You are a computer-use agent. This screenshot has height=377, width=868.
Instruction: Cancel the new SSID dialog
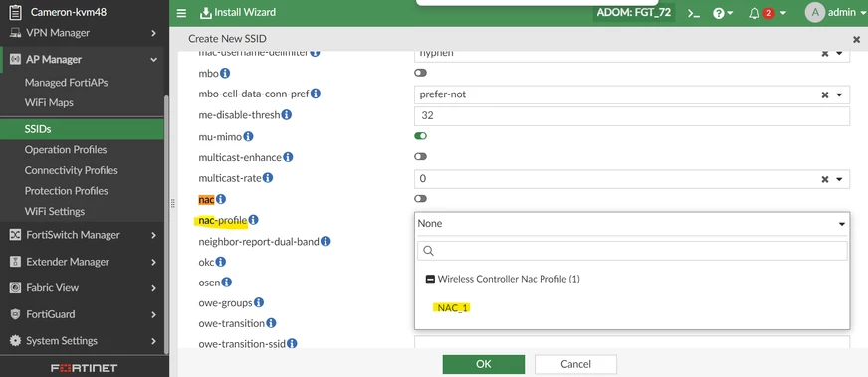pos(575,364)
